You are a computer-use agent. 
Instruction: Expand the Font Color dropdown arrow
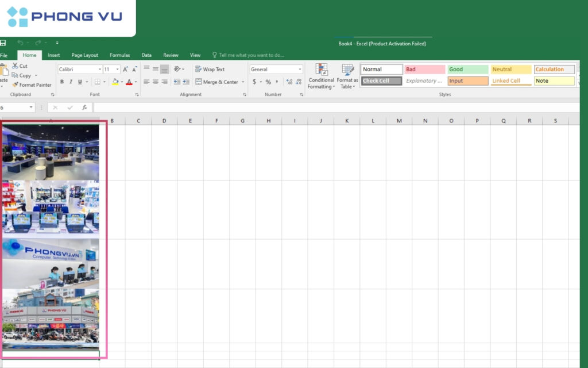click(136, 82)
